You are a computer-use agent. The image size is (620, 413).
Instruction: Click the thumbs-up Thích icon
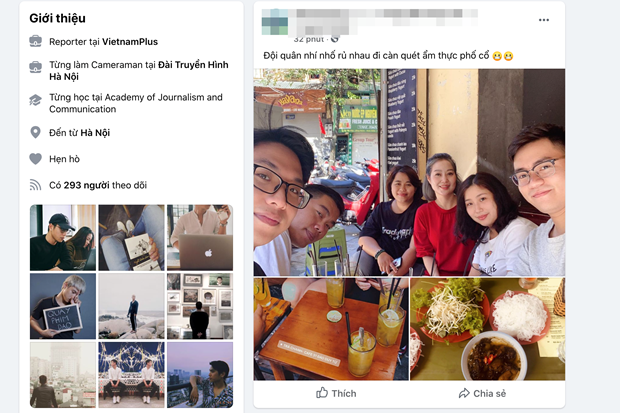[322, 393]
